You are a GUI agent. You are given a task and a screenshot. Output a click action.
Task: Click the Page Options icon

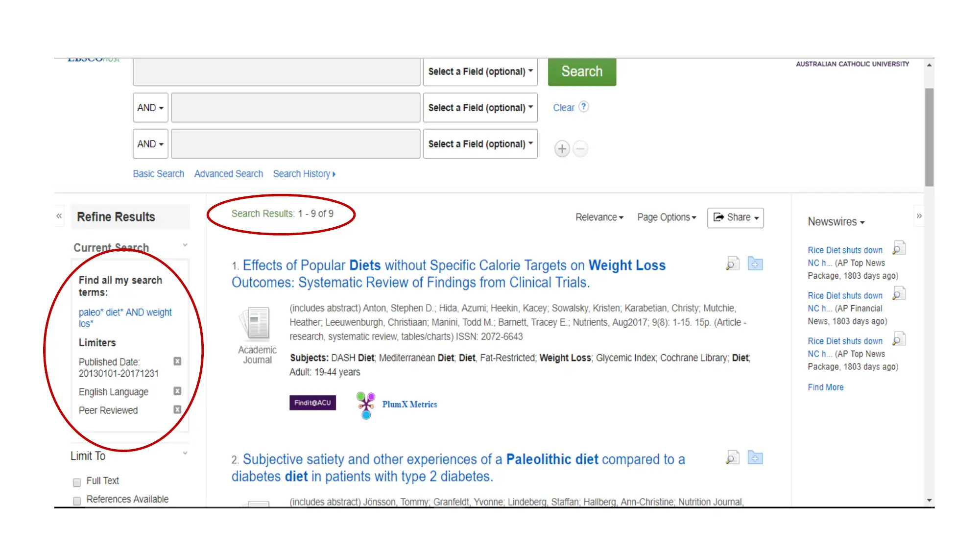tap(666, 217)
